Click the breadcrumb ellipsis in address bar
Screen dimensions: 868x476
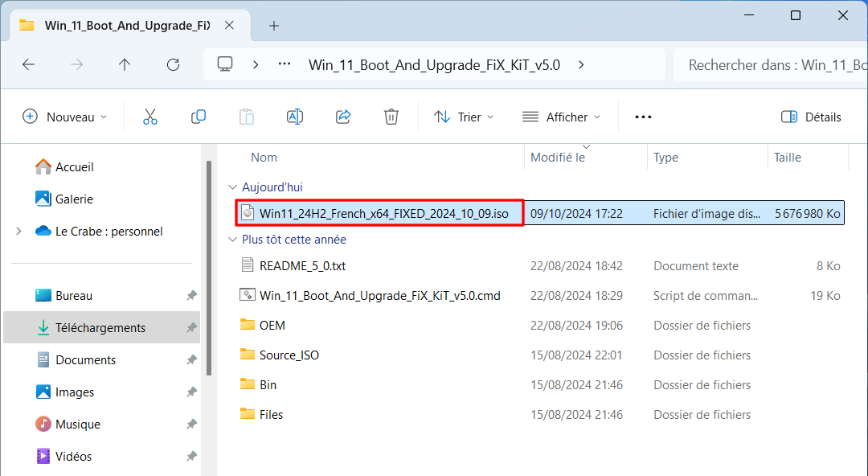point(285,64)
